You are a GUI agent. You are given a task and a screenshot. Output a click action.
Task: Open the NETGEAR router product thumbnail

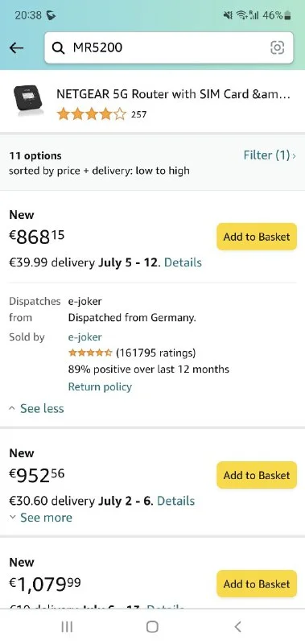pyautogui.click(x=28, y=101)
